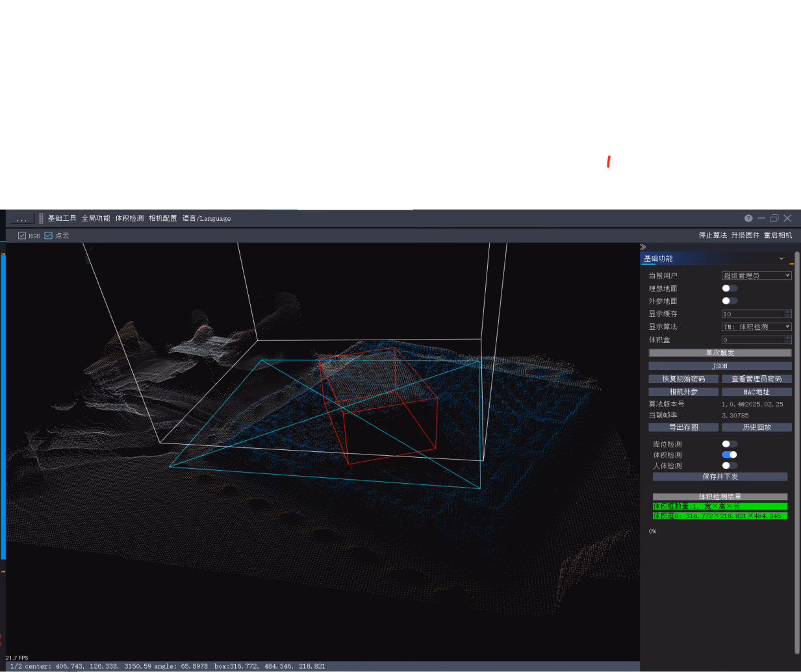Restore down the application window
This screenshot has width=801, height=672.
(774, 218)
